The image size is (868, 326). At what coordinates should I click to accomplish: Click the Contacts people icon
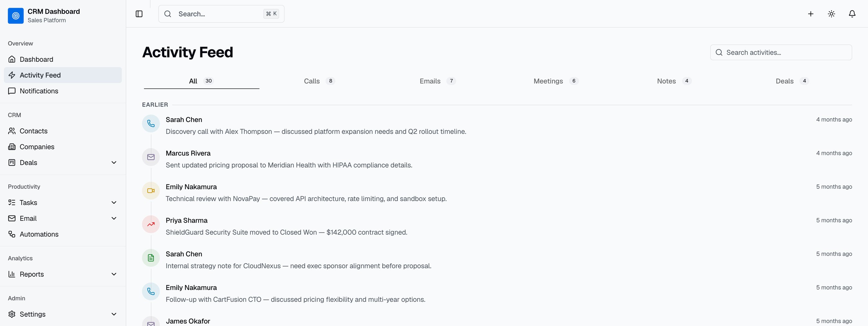click(12, 131)
